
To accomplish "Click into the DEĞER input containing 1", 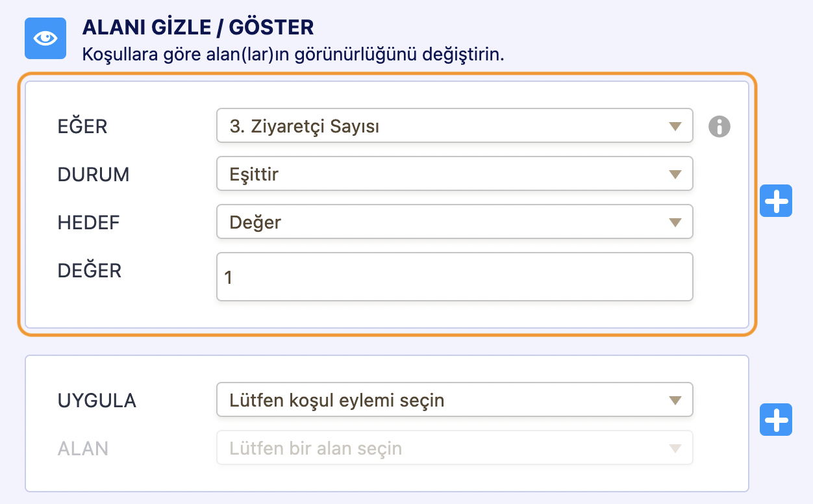I will (x=455, y=277).
